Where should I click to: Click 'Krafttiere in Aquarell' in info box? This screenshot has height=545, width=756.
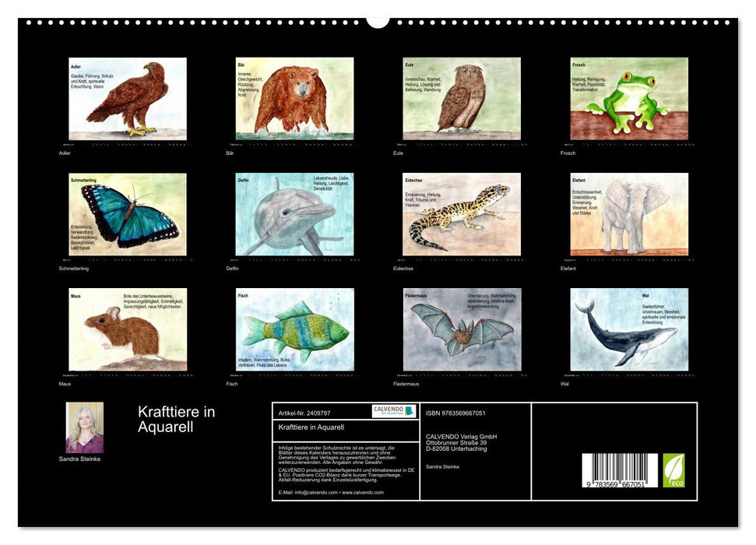311,427
